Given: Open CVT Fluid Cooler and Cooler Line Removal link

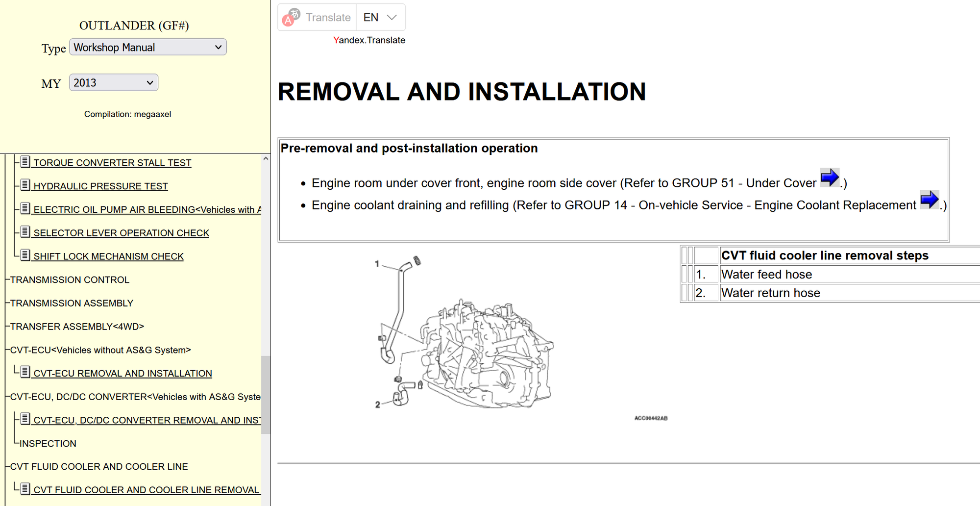Looking at the screenshot, I should (146, 490).
